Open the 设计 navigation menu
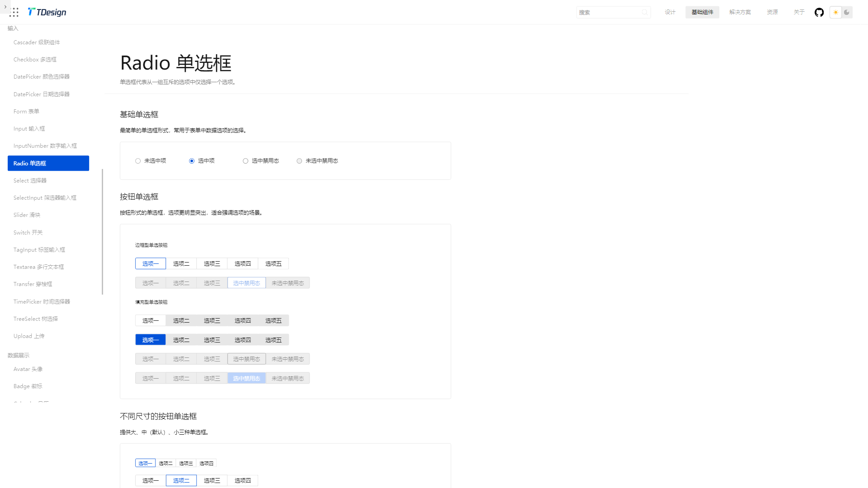 point(670,12)
